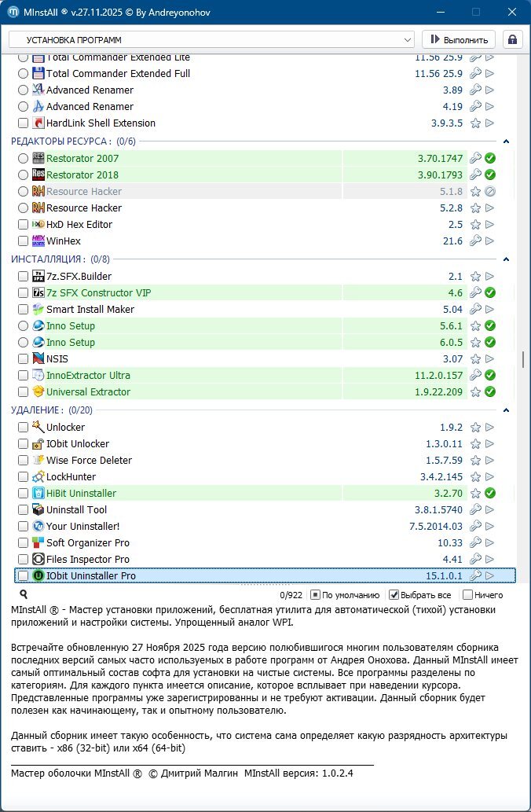This screenshot has height=812, width=531.
Task: Click the vertical scrollbar thumb of the list
Action: tap(522, 359)
